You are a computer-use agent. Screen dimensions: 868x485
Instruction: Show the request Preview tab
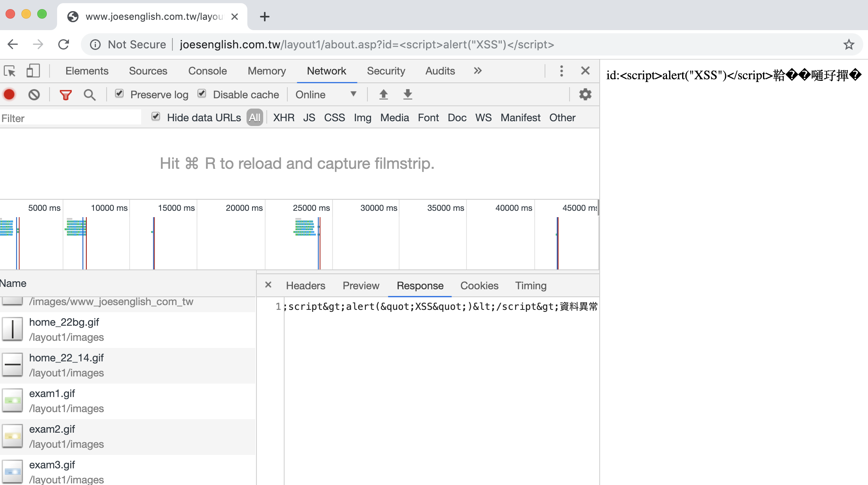(x=361, y=286)
